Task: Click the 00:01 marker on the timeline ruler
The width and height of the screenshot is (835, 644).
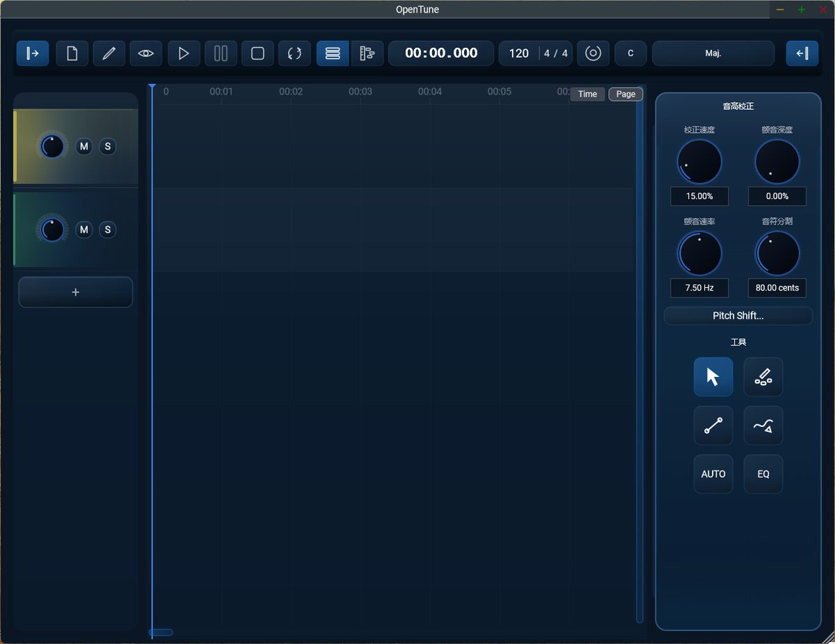Action: pyautogui.click(x=221, y=92)
